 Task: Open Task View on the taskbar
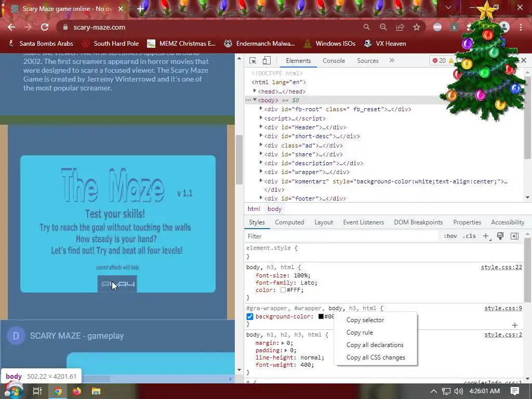(x=37, y=391)
